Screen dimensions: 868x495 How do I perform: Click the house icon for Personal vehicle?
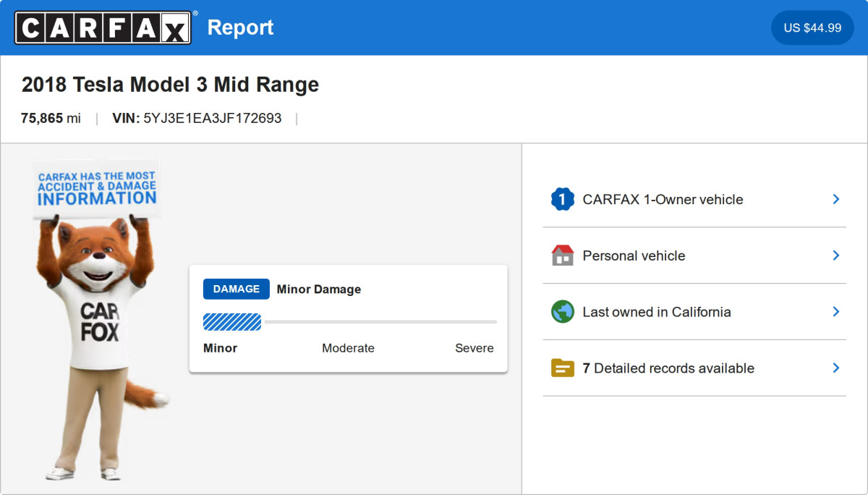coord(562,255)
